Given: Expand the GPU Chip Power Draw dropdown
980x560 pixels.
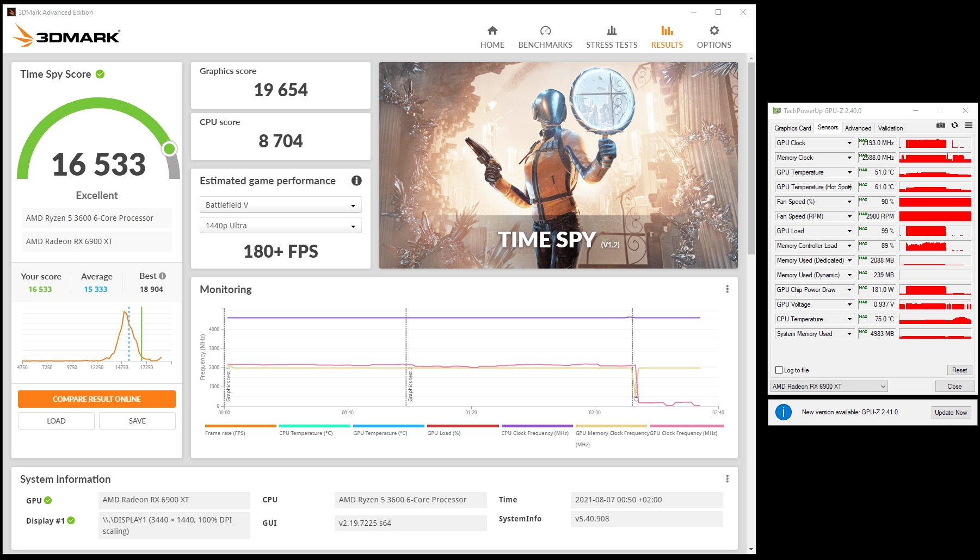Looking at the screenshot, I should tap(849, 290).
